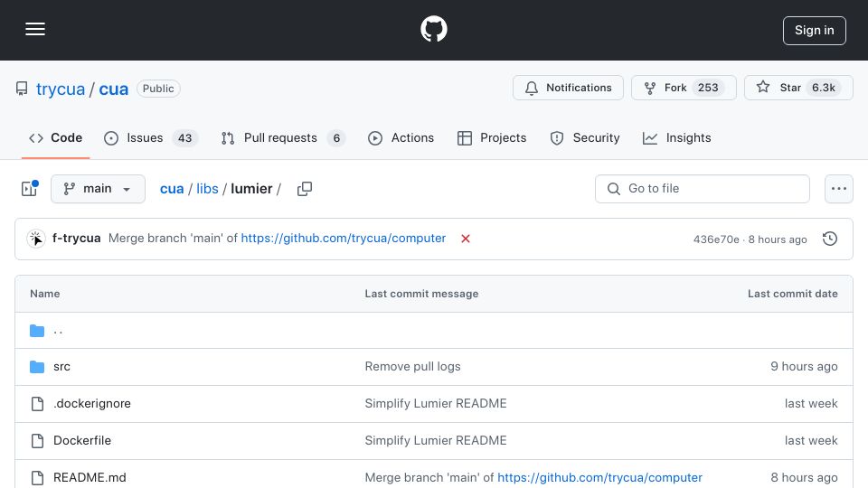Image resolution: width=868 pixels, height=488 pixels.
Task: Open the main branch dropdown
Action: [98, 189]
